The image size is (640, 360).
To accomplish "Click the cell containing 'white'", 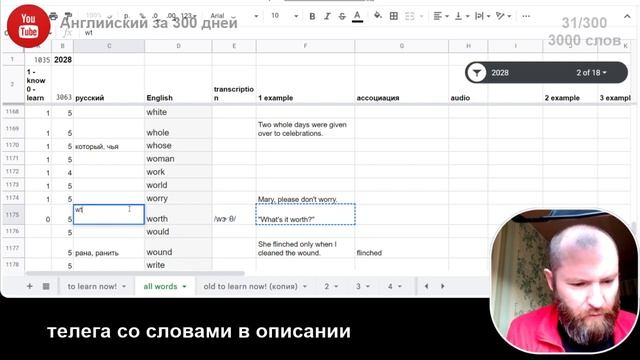I will tap(178, 112).
